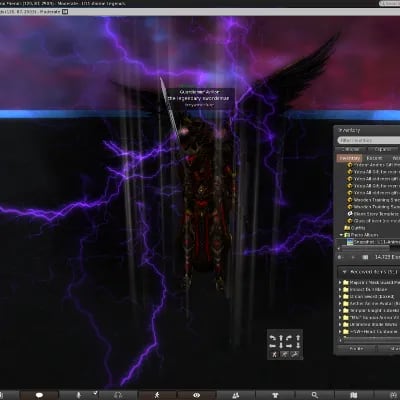Click the inventory view toggle icon beside item count
The image size is (400, 400).
(x=365, y=257)
